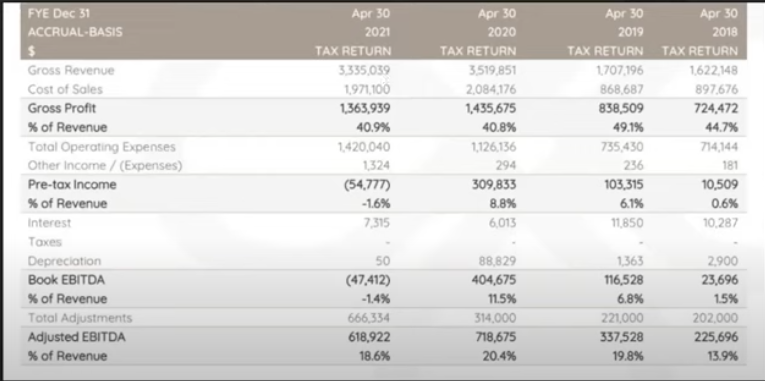Select the Adjusted EBITDA row label
Image resolution: width=765 pixels, height=381 pixels.
click(77, 337)
